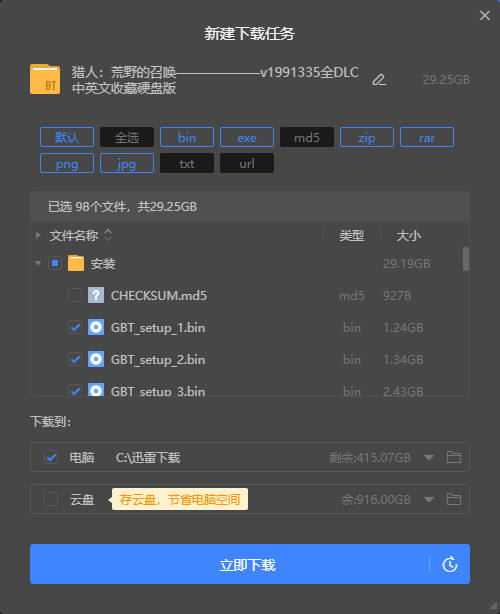Screen dimensions: 500x614
Task: Click the 927B size value
Action: [x=397, y=296]
